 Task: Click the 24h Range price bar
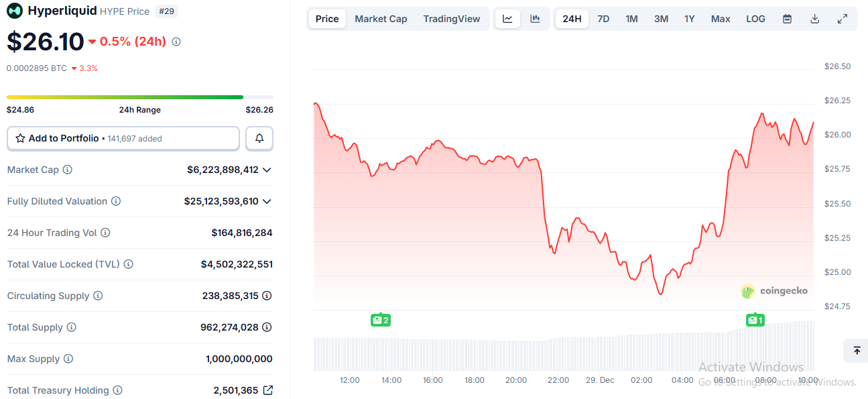coord(139,97)
